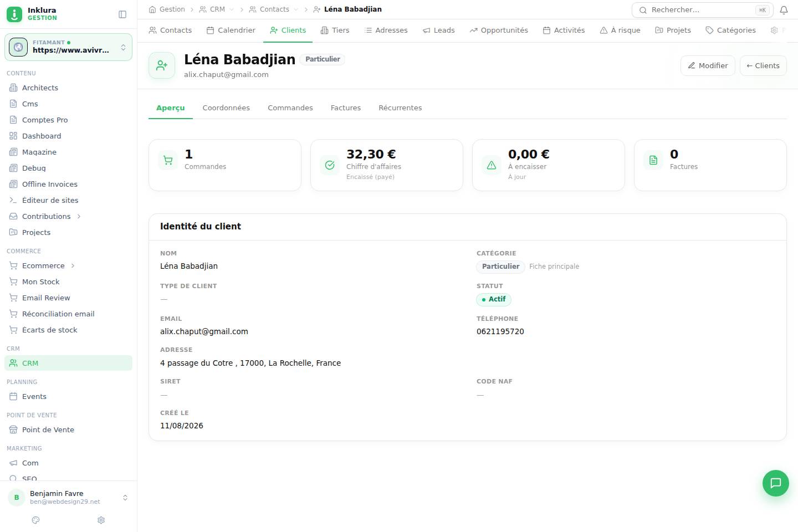
Task: Select Coordonnées sub-tab
Action: click(226, 108)
